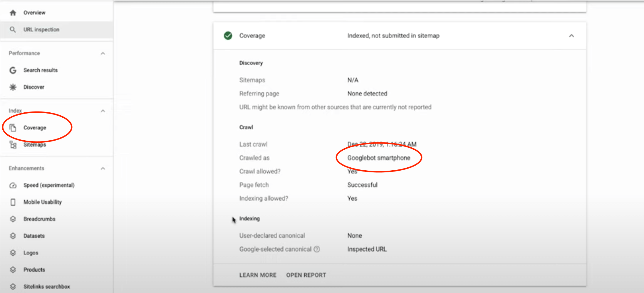This screenshot has width=644, height=293.
Task: Click the LEARN MORE button
Action: click(x=258, y=275)
